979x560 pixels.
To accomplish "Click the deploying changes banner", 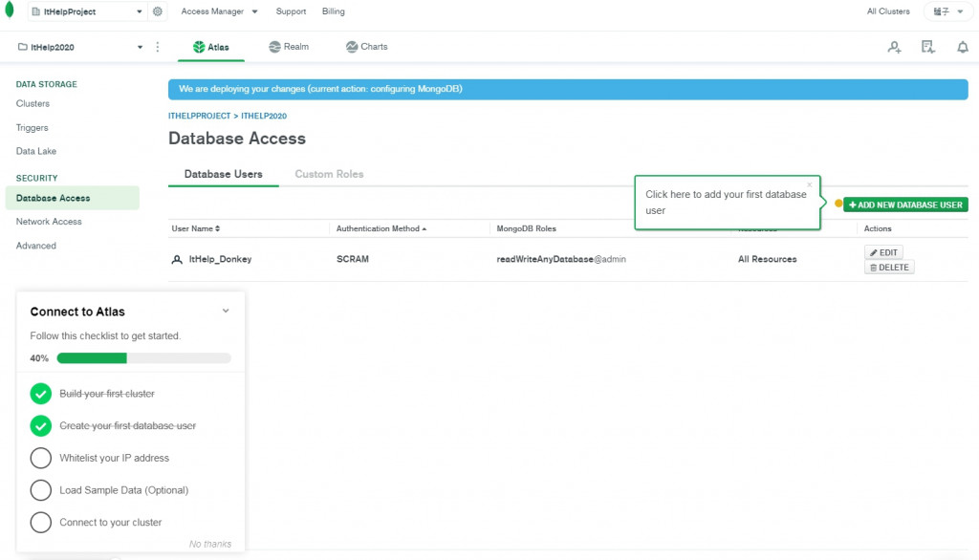I will 568,89.
